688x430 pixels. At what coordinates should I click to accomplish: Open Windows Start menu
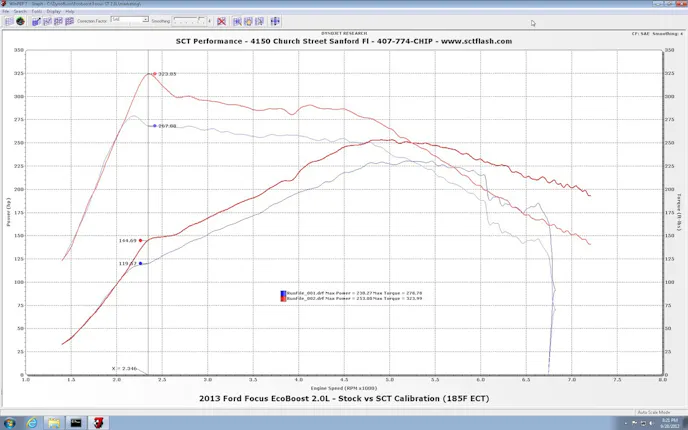[x=9, y=422]
